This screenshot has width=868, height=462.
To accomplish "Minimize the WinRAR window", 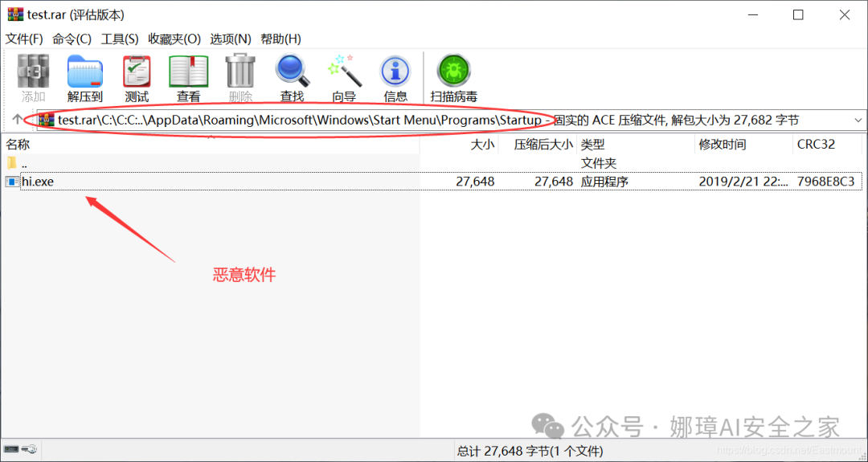I will (x=751, y=15).
